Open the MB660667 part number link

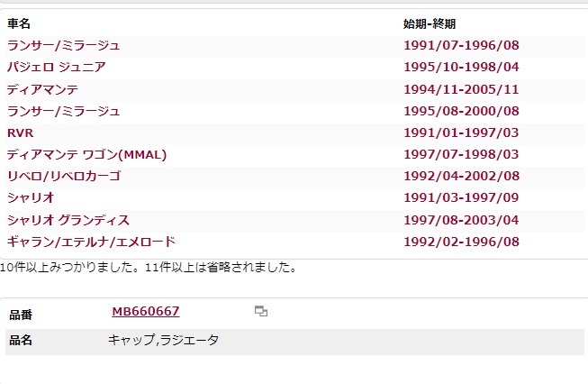click(145, 312)
